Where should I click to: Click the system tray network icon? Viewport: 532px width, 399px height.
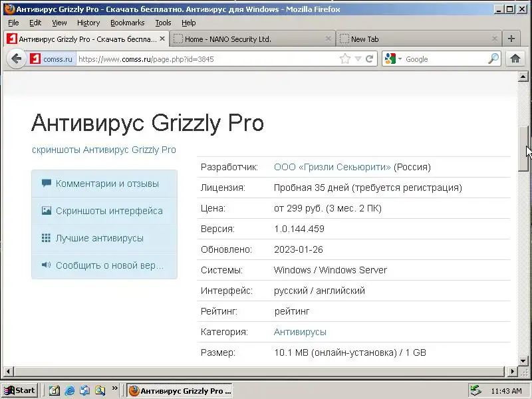[476, 391]
